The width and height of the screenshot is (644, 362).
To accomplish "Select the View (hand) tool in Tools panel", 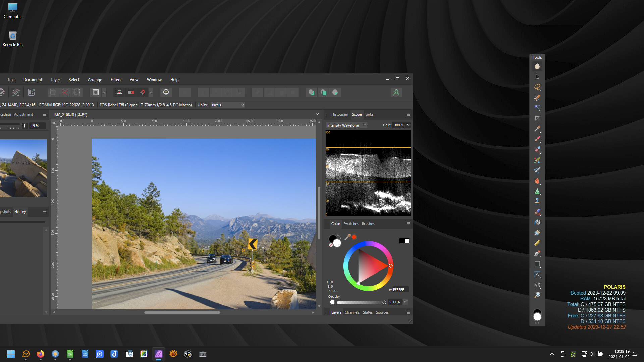I will 537,66.
